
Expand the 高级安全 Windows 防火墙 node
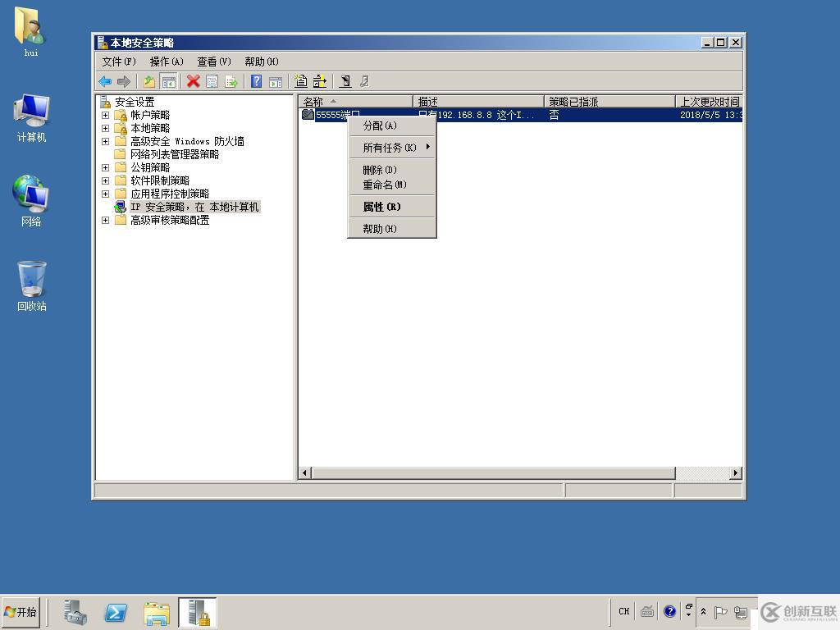pyautogui.click(x=105, y=142)
